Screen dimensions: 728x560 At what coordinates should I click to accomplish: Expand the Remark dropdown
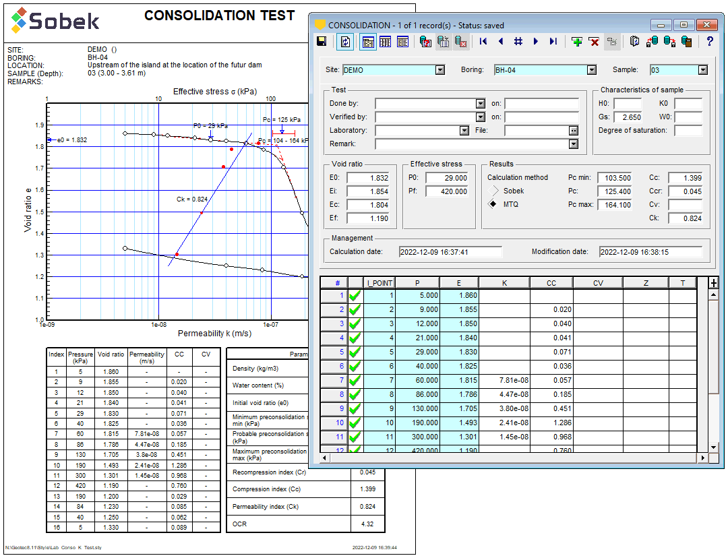click(574, 144)
